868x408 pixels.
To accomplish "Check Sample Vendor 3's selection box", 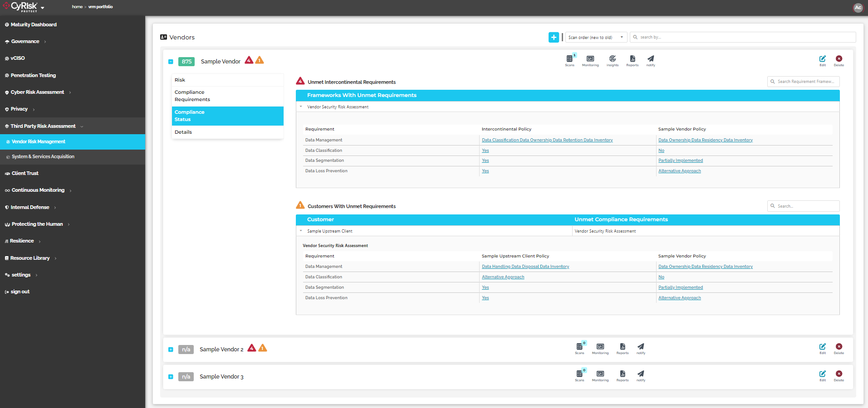I will (171, 376).
